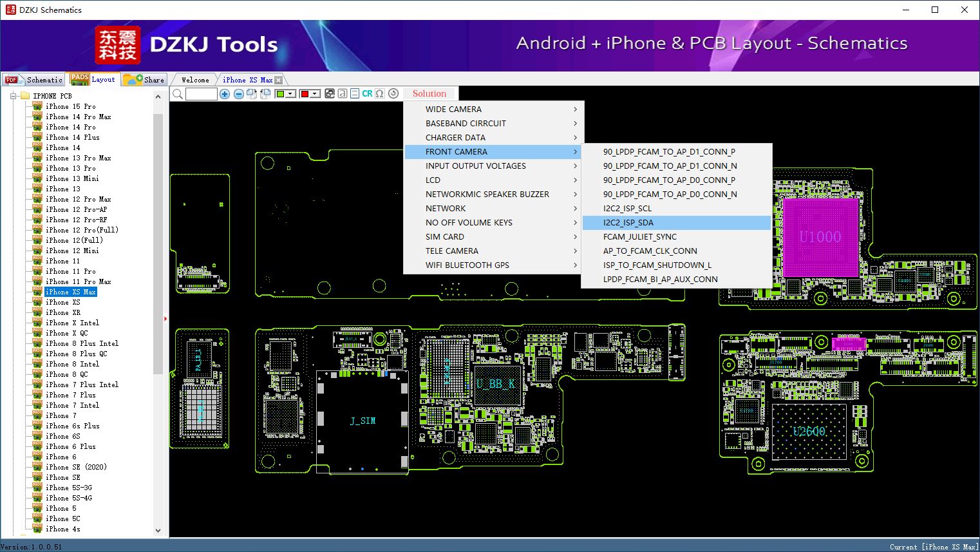Image resolution: width=980 pixels, height=552 pixels.
Task: Click the DZKJ Schematics title bar app icon
Action: 10,10
